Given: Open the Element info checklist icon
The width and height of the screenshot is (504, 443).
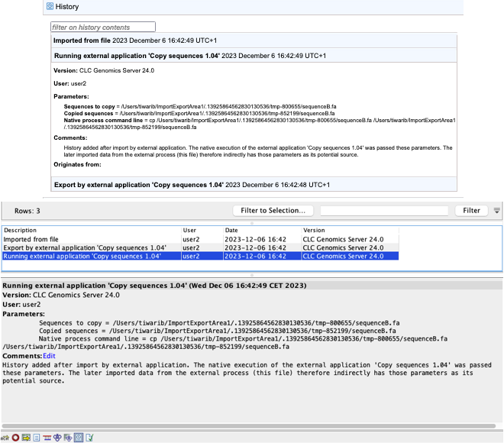Looking at the screenshot, I should pos(89,438).
